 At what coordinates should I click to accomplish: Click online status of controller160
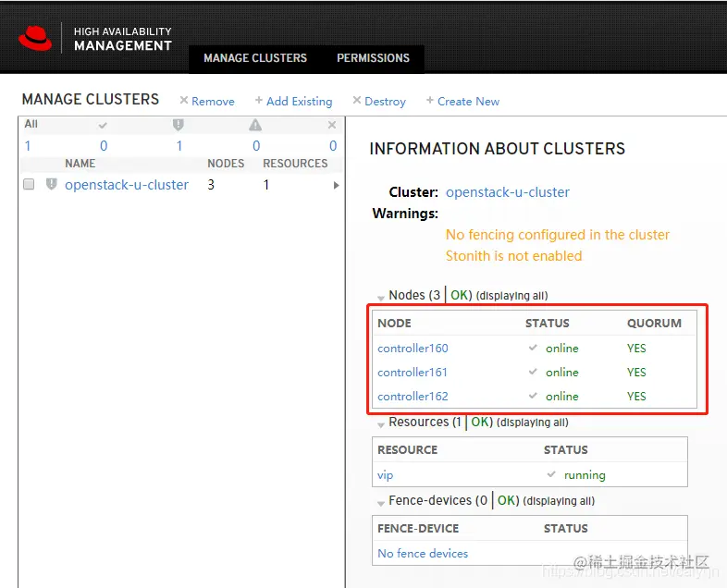click(x=562, y=349)
